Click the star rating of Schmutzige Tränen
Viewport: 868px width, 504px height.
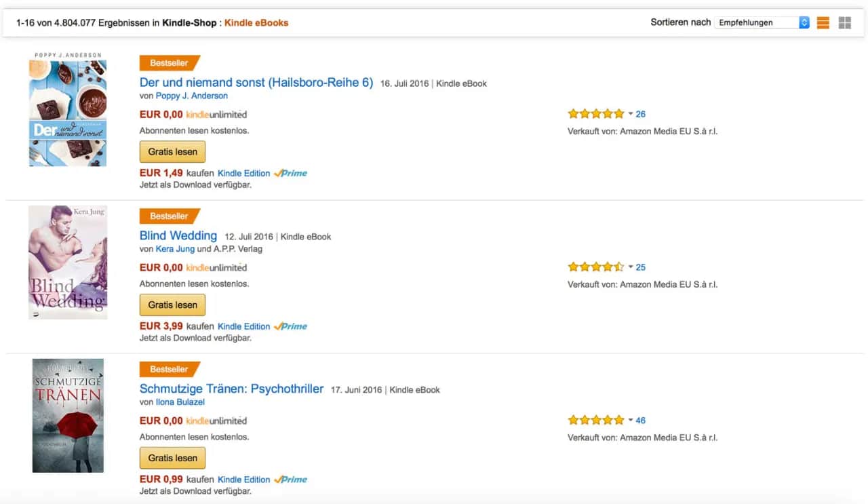(x=595, y=420)
